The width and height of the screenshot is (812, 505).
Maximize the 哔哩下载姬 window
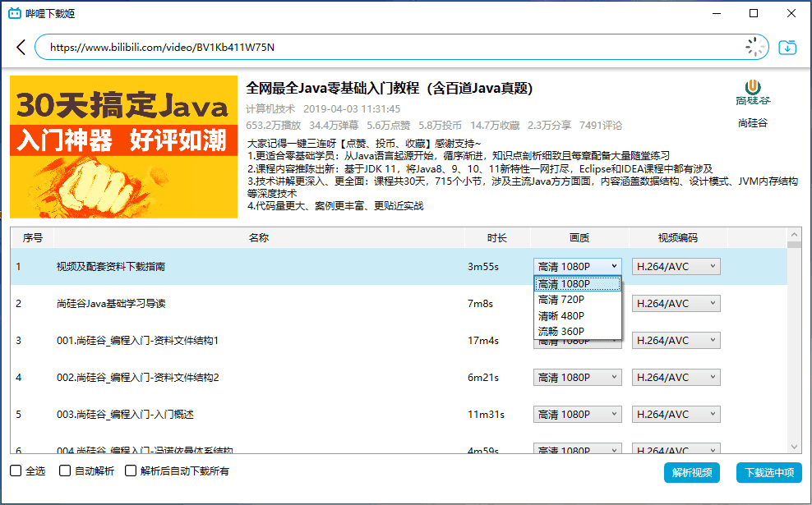[754, 13]
